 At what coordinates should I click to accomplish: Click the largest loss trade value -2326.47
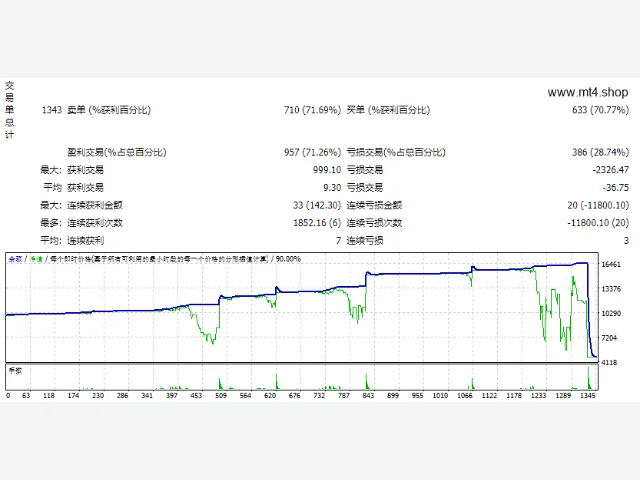click(611, 170)
